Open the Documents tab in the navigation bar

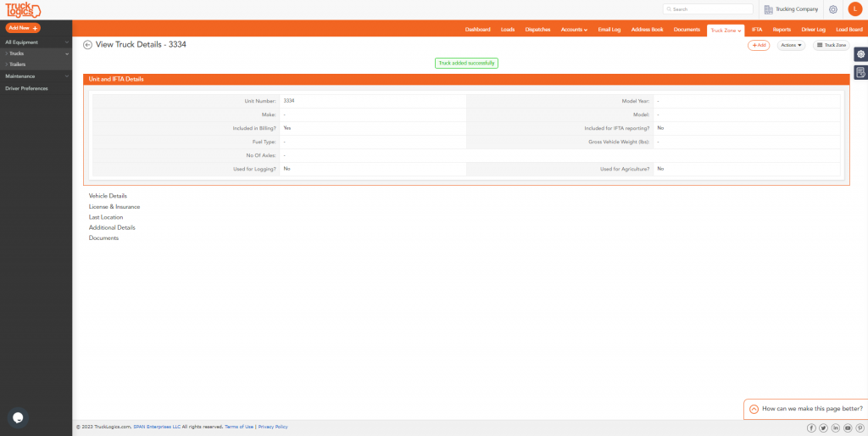click(x=687, y=30)
